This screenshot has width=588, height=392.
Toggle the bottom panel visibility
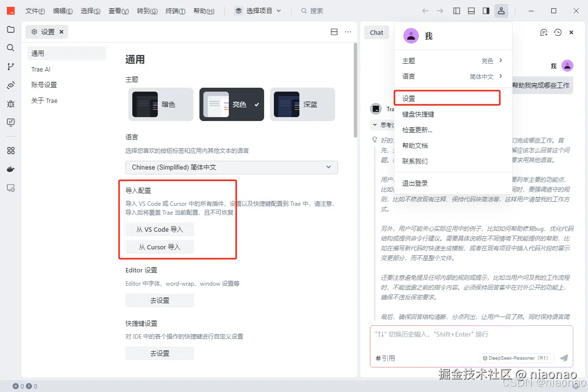(471, 10)
